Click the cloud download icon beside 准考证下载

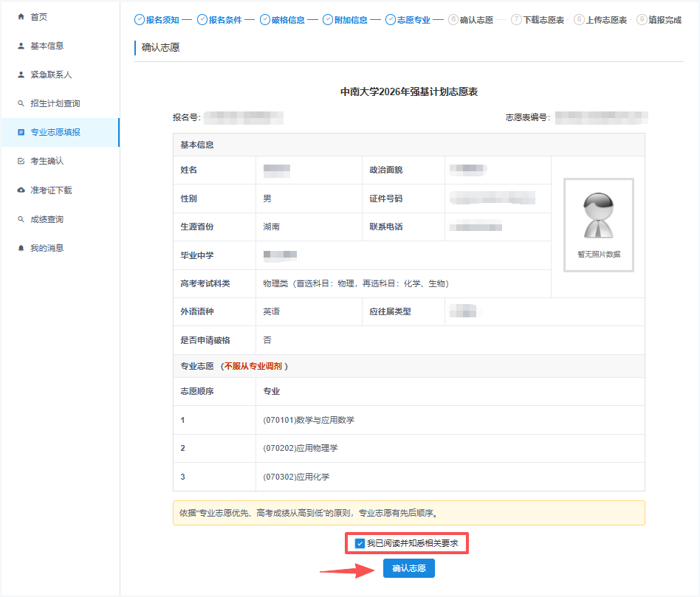click(x=21, y=190)
